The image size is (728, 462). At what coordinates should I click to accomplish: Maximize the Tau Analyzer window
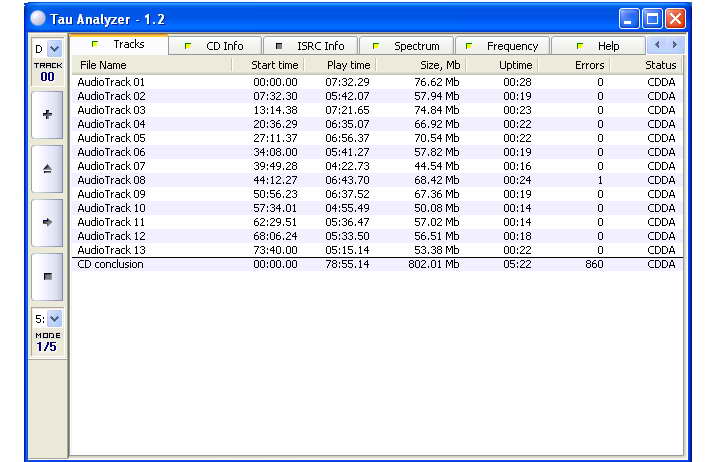click(x=652, y=18)
